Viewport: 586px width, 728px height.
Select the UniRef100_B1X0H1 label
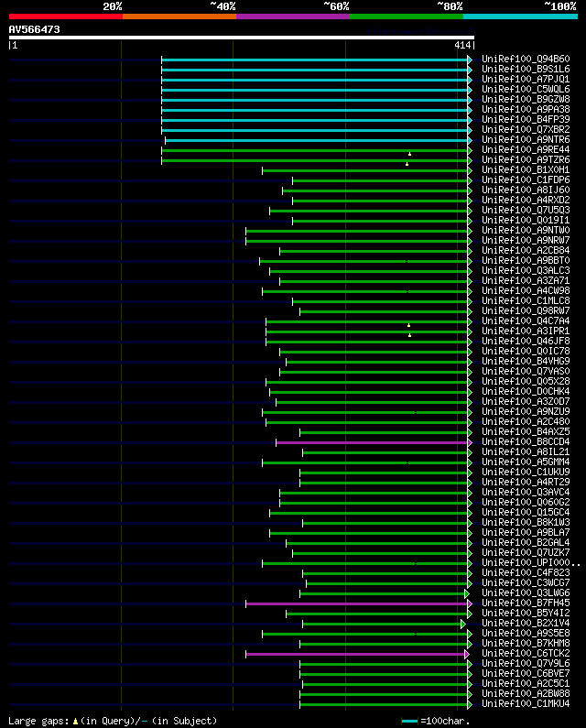[526, 170]
